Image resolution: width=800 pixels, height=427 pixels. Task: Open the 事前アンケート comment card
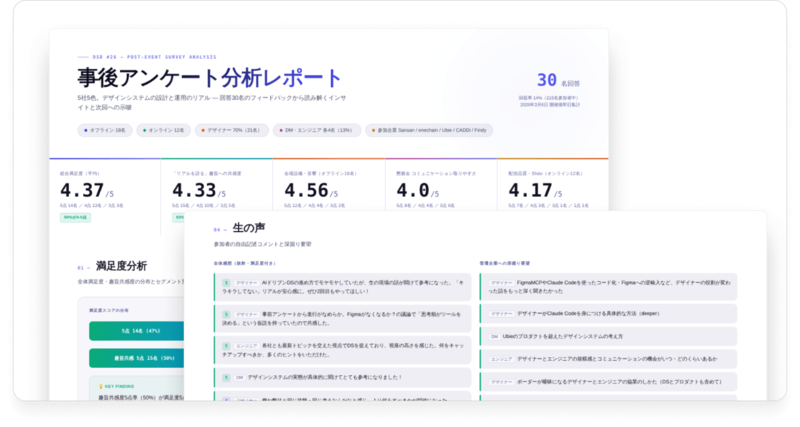[342, 319]
